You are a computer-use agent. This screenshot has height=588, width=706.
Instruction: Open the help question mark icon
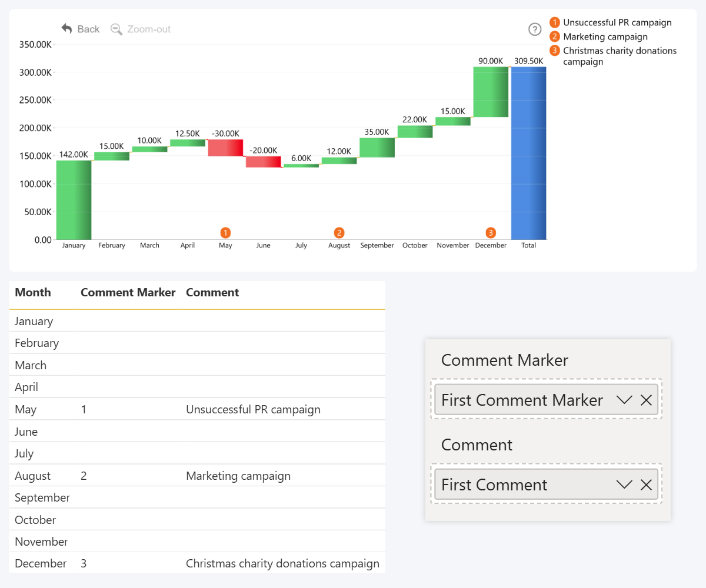[x=534, y=29]
